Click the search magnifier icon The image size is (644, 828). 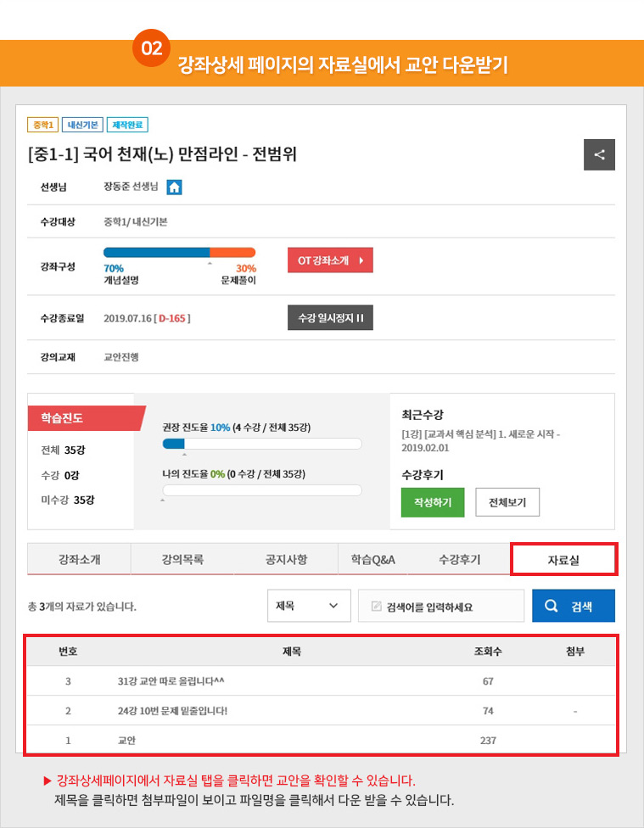click(x=551, y=606)
